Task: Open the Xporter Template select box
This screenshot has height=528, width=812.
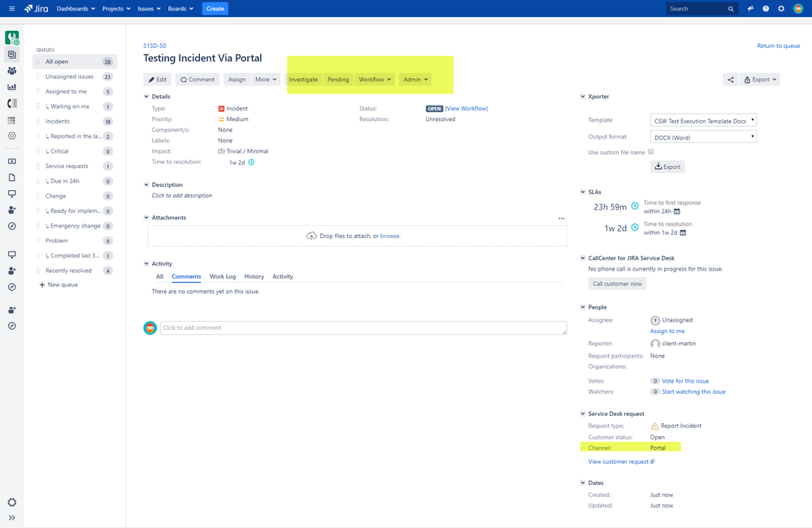Action: point(703,120)
